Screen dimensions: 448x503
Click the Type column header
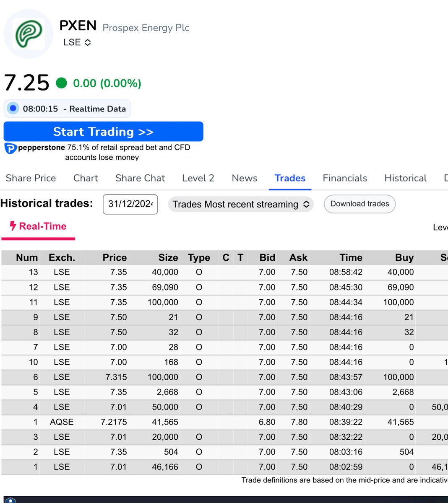(199, 257)
